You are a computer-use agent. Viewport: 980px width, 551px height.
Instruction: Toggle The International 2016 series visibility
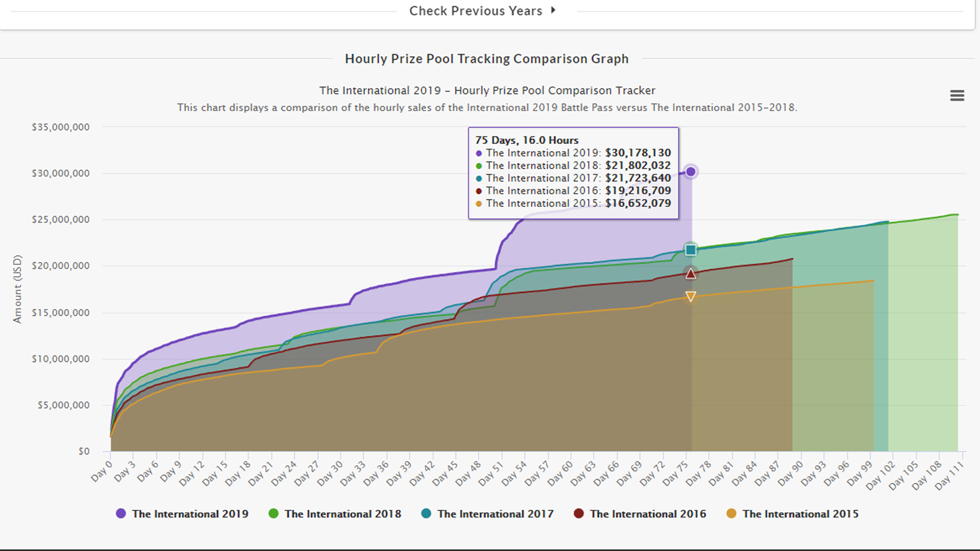[648, 514]
